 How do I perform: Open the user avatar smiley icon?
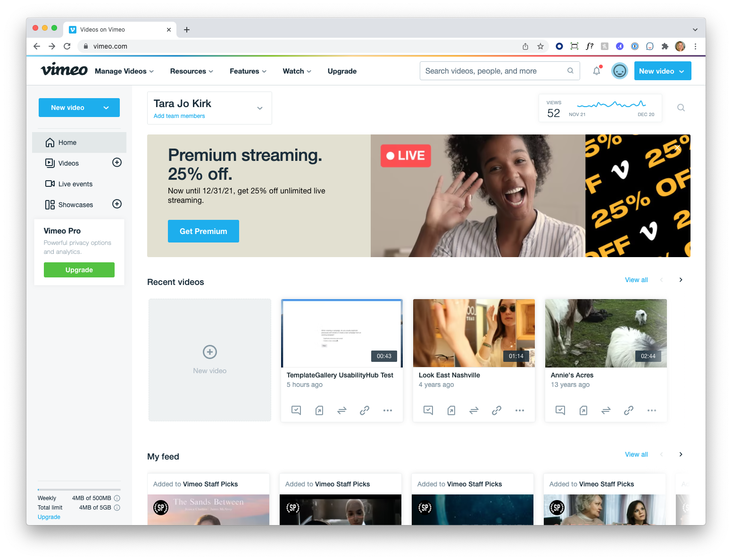pos(620,71)
